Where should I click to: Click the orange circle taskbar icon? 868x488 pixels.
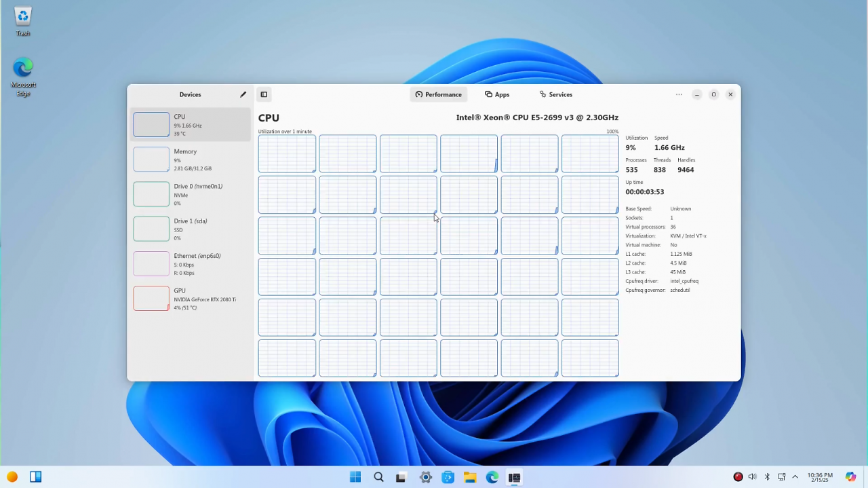[12, 477]
